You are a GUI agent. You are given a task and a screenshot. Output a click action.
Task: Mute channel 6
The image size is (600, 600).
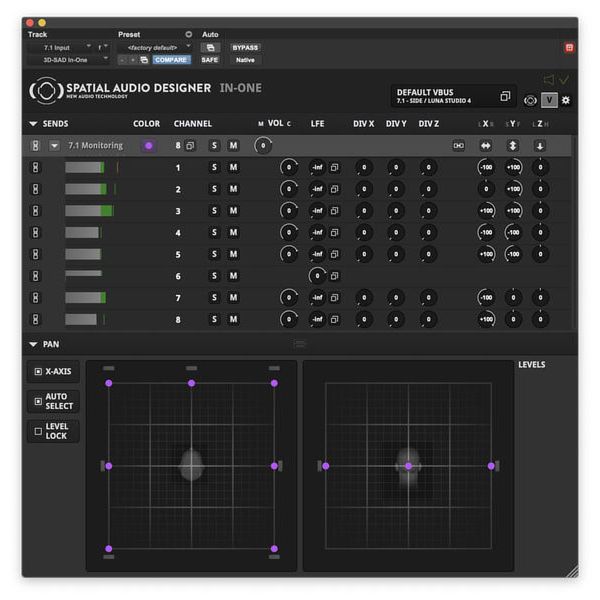tap(233, 276)
